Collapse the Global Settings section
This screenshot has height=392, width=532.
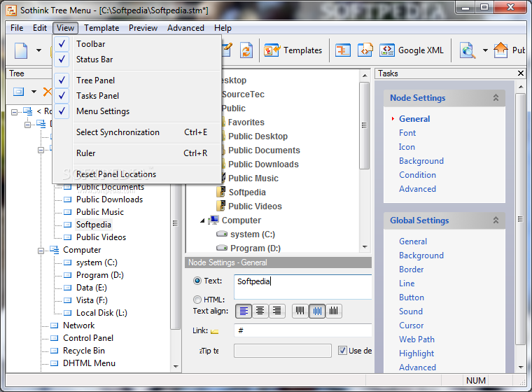point(496,220)
